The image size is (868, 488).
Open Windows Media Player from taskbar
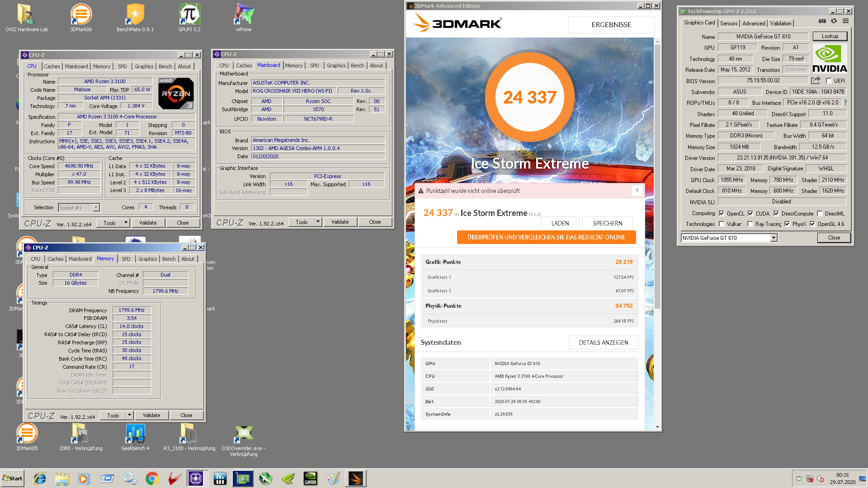[84, 479]
